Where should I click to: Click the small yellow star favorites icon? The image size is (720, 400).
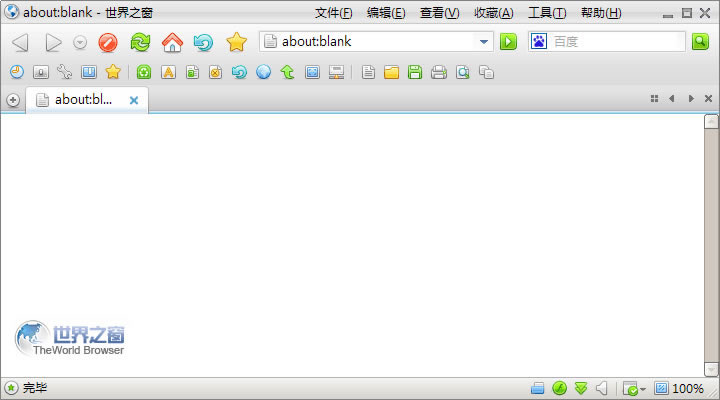point(112,72)
